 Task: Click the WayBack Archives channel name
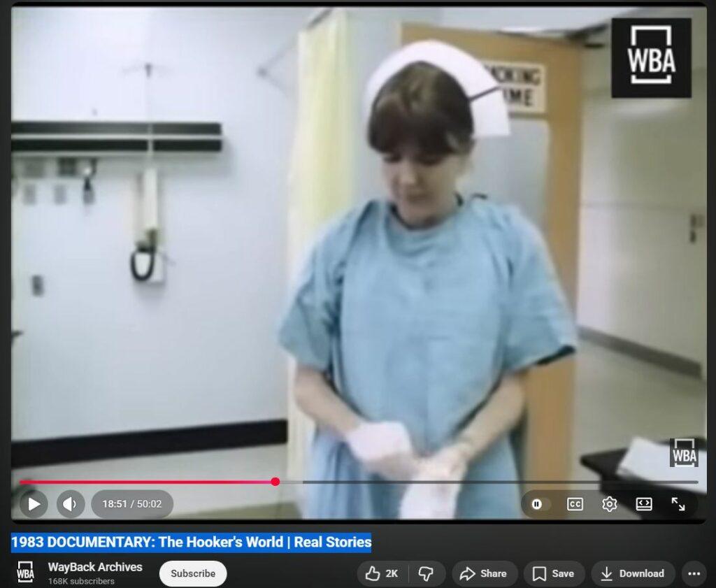tap(95, 567)
